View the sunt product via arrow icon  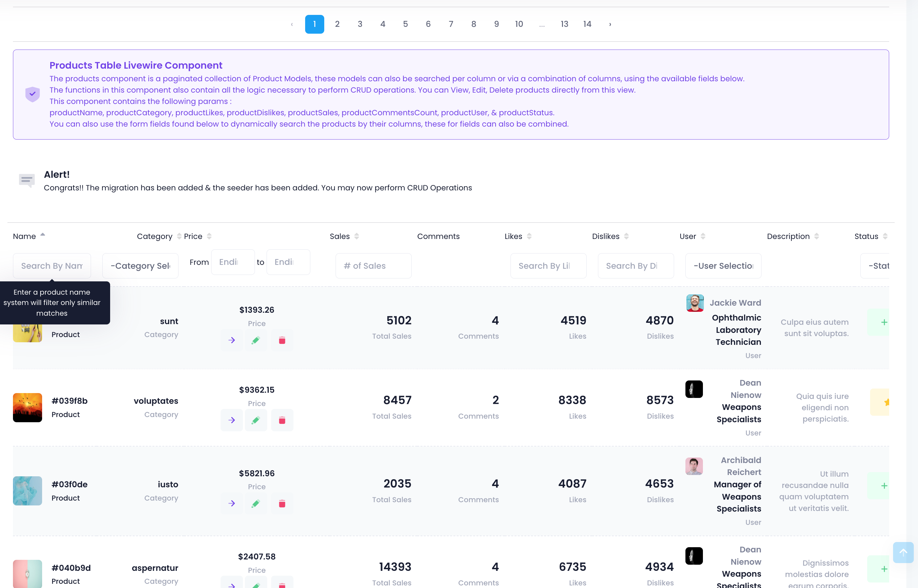[231, 340]
